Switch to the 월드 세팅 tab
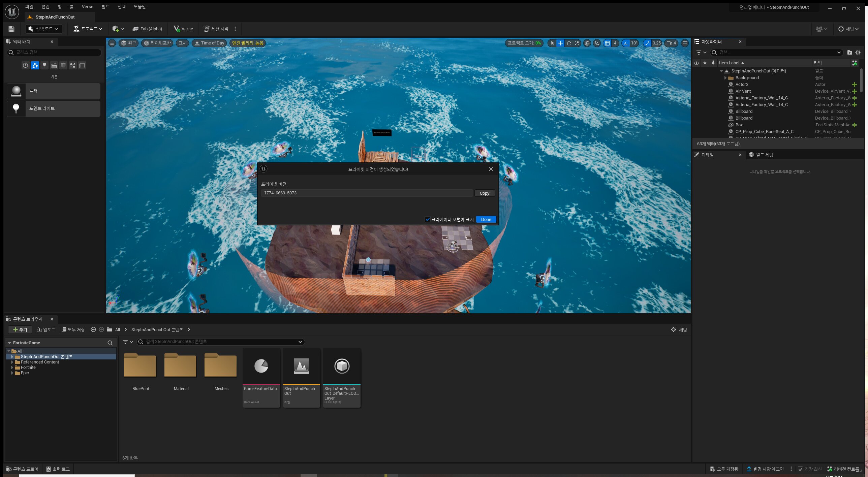The image size is (868, 477). click(764, 155)
